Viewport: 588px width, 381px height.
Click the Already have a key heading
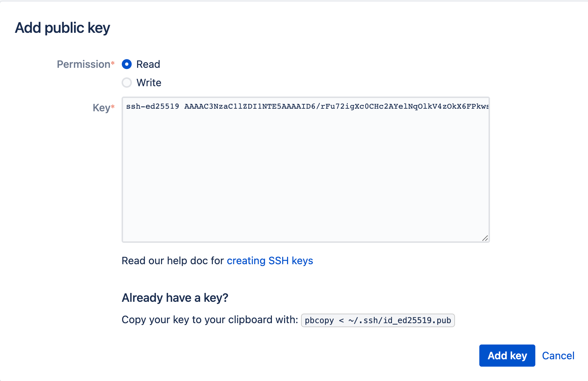pyautogui.click(x=175, y=298)
